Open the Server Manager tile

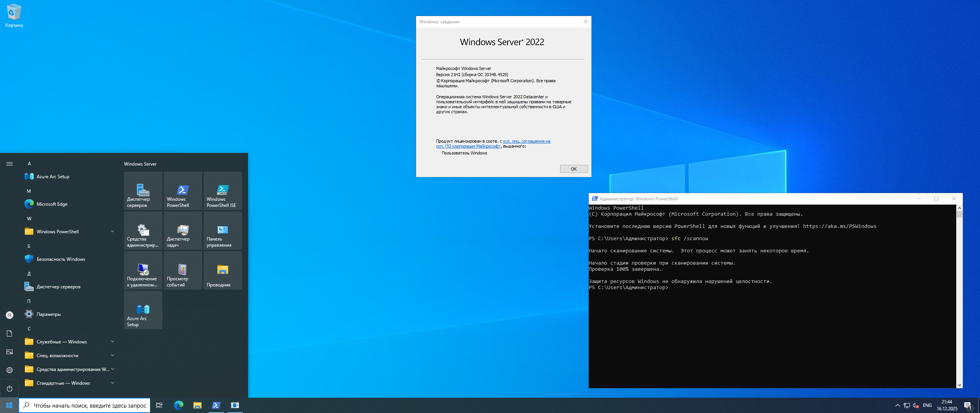pos(143,191)
